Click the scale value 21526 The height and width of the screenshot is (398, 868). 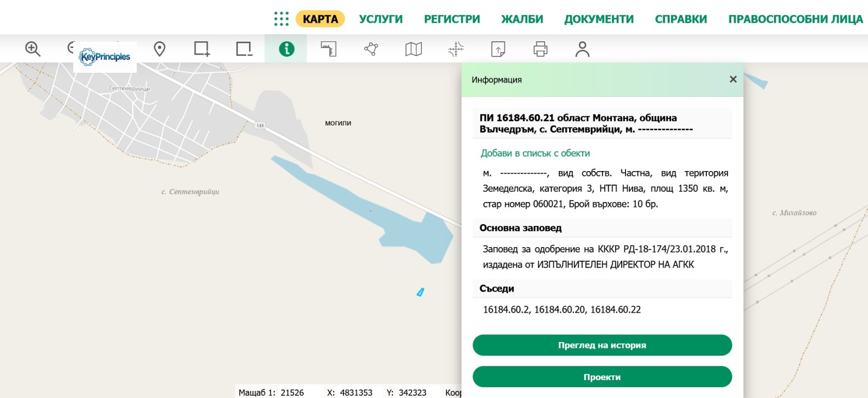tap(292, 393)
